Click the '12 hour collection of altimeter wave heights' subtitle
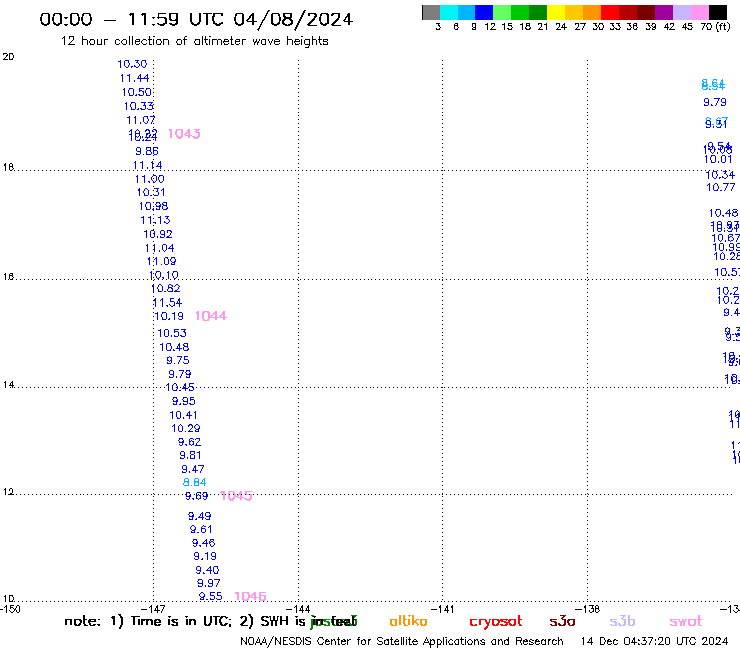Image resolution: width=740 pixels, height=650 pixels. click(194, 41)
